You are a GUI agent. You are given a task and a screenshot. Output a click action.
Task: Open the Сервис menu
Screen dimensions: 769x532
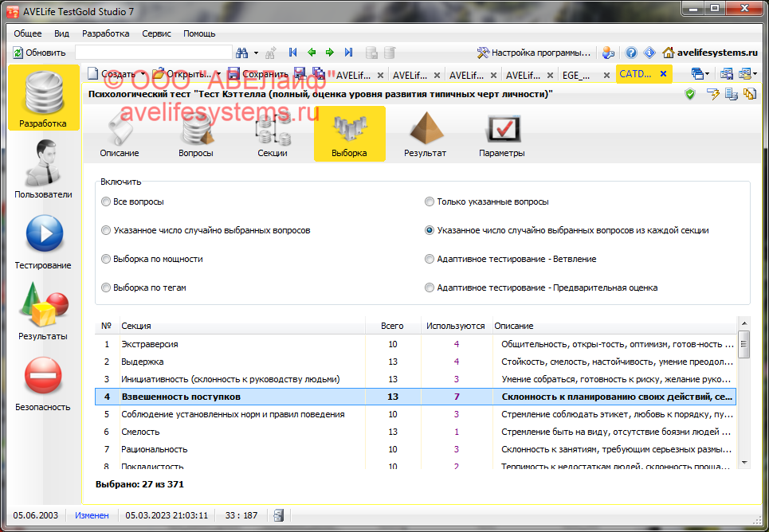tap(156, 33)
